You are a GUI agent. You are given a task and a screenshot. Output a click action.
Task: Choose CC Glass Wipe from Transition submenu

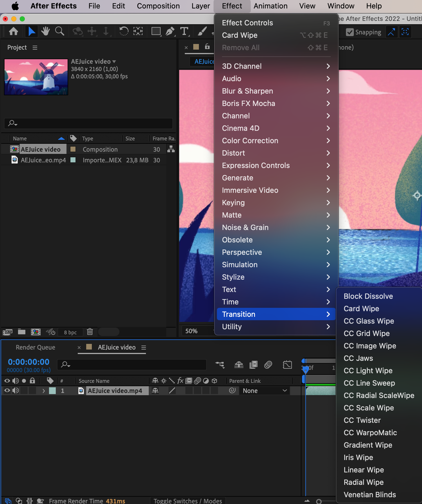click(x=369, y=321)
